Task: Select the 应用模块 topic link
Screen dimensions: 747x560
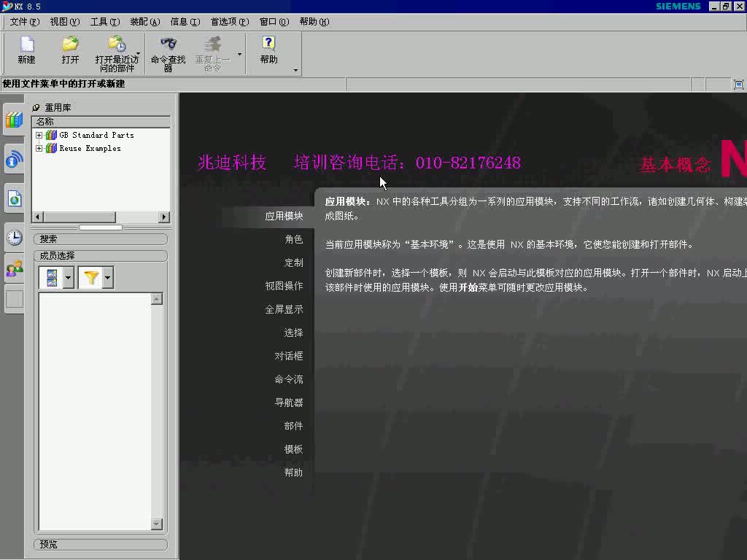Action: coord(284,216)
